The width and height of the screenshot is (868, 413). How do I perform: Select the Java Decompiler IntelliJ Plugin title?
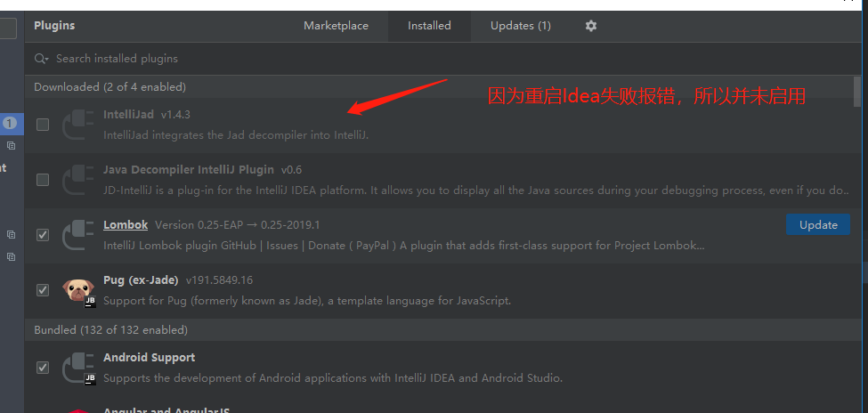188,169
